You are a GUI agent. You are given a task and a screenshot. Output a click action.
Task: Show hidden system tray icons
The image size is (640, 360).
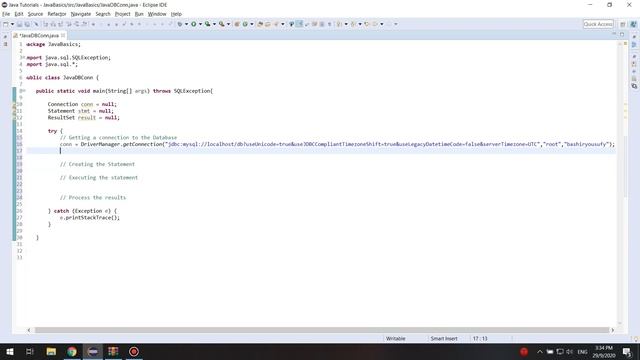pos(540,351)
